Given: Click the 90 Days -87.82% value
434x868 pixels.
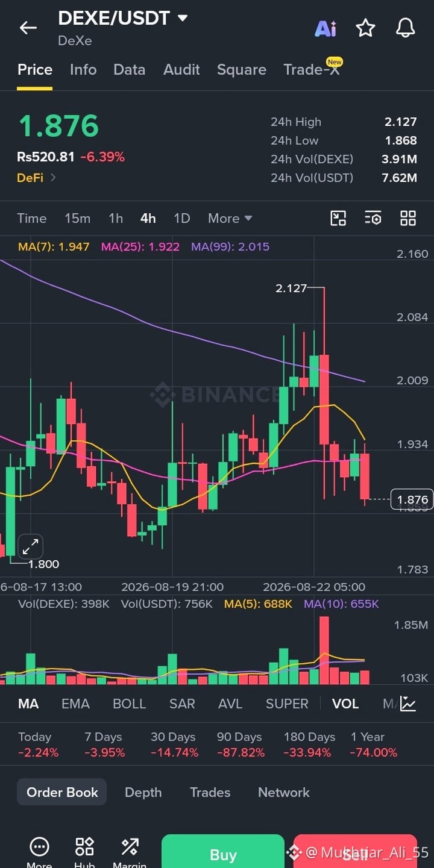Looking at the screenshot, I should 241,752.
